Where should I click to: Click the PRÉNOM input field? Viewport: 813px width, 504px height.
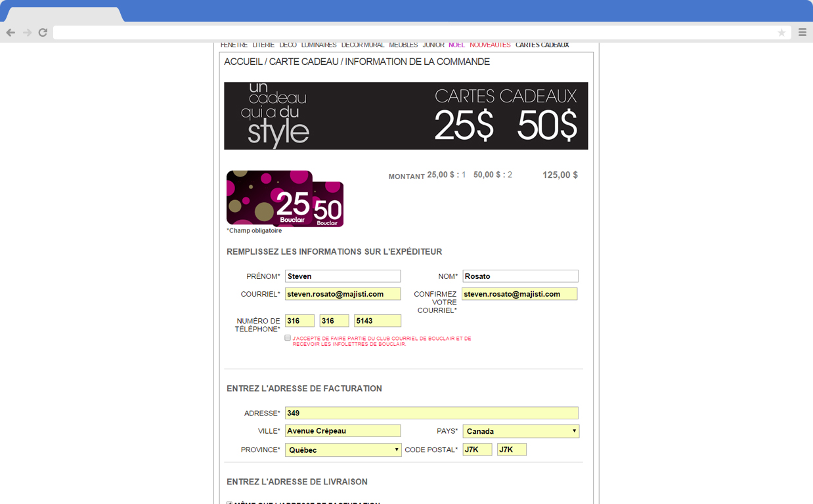tap(343, 276)
